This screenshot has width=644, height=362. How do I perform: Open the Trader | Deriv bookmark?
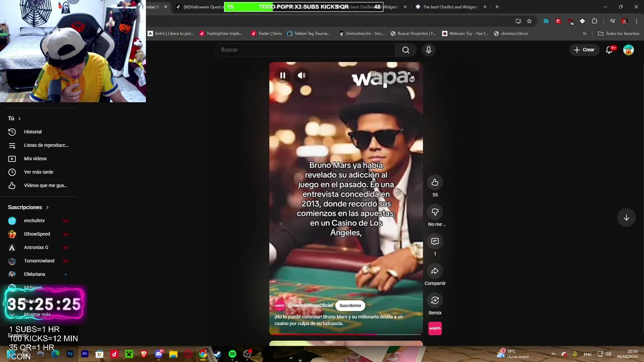(266, 34)
